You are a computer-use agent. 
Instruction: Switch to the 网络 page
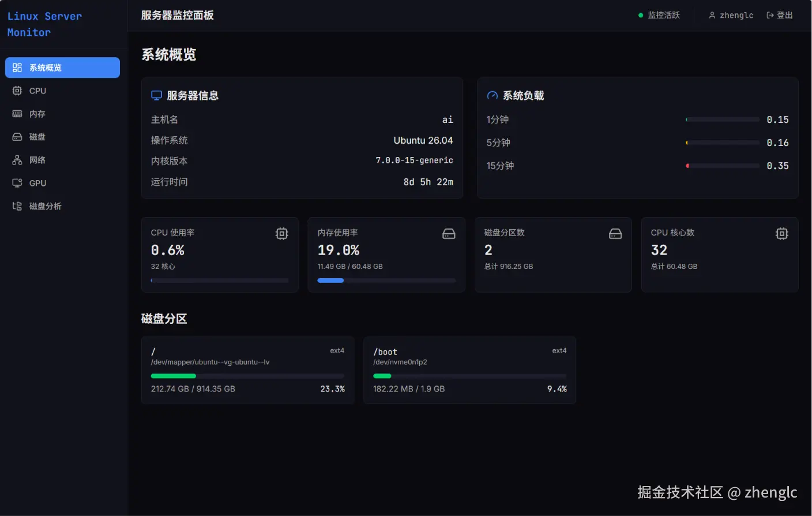pos(62,160)
